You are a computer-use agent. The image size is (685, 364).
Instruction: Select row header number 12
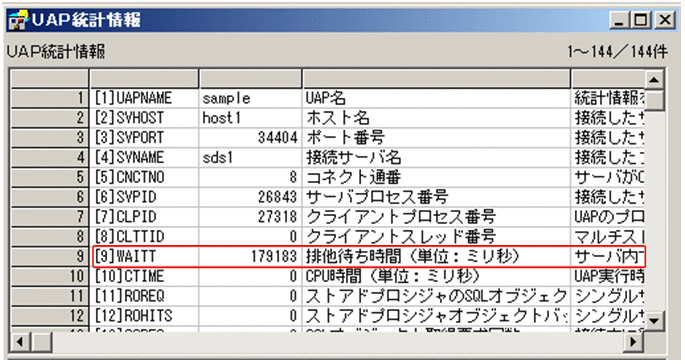(50, 315)
